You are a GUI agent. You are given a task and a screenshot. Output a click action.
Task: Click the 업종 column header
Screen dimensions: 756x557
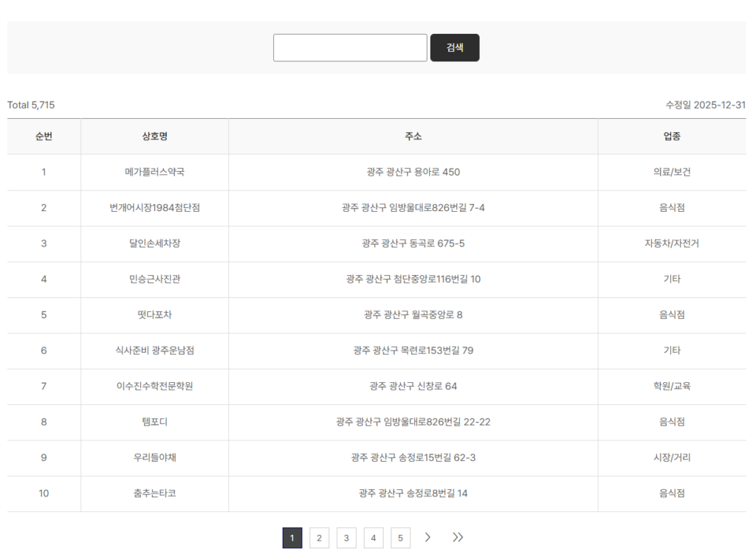click(671, 136)
